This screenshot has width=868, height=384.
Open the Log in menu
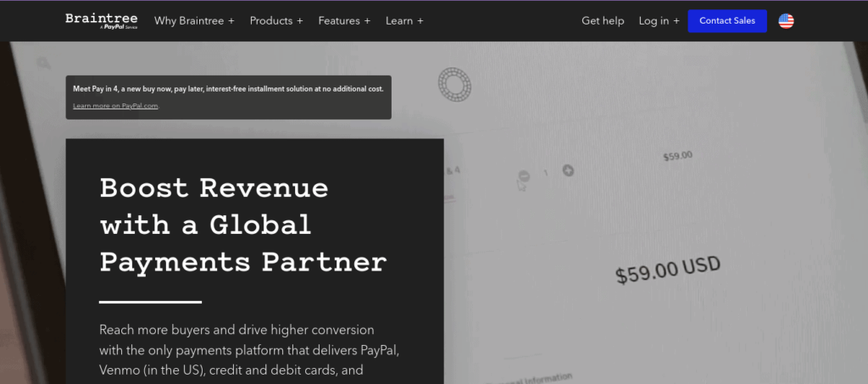point(659,21)
